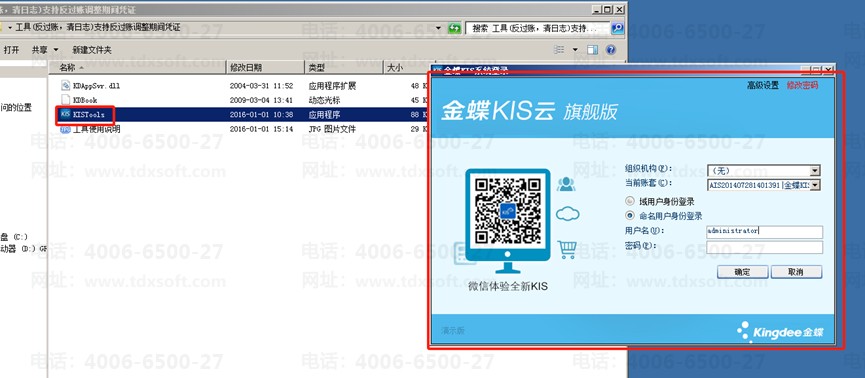
Task: Sort by 名称 column header
Action: pos(137,67)
